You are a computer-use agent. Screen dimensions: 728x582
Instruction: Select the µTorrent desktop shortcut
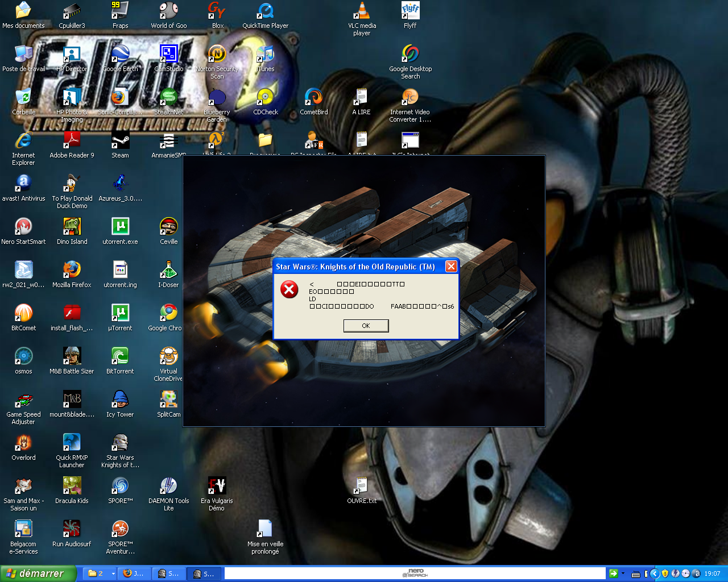point(120,318)
